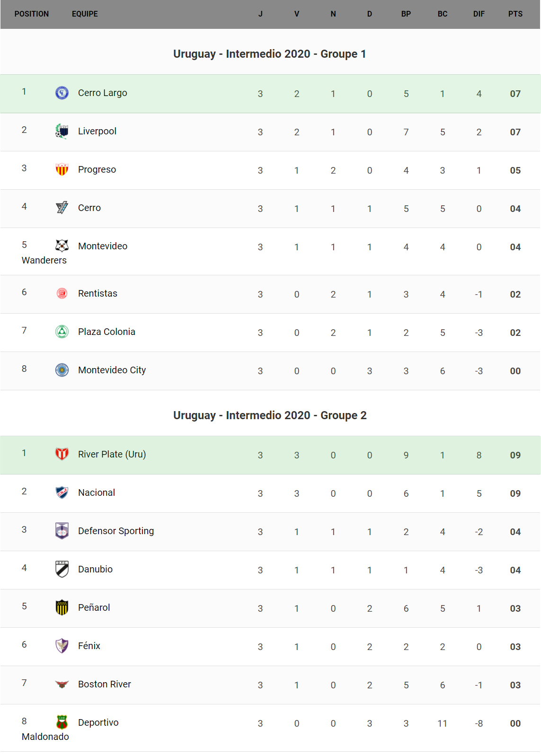Click the Deportivo Maldonado crest icon
Image resolution: width=541 pixels, height=756 pixels.
tap(62, 722)
